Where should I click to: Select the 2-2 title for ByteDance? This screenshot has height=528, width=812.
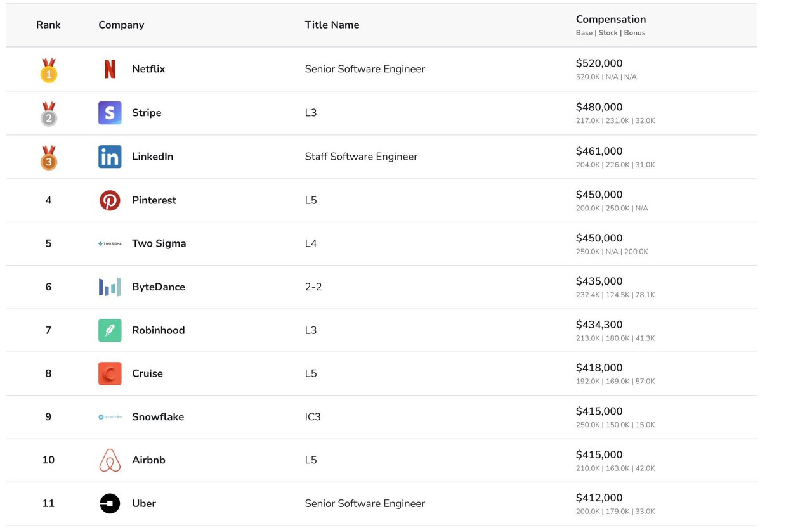[x=313, y=287]
